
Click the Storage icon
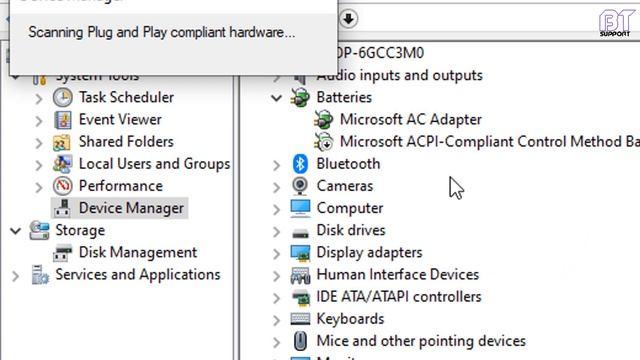click(x=40, y=230)
